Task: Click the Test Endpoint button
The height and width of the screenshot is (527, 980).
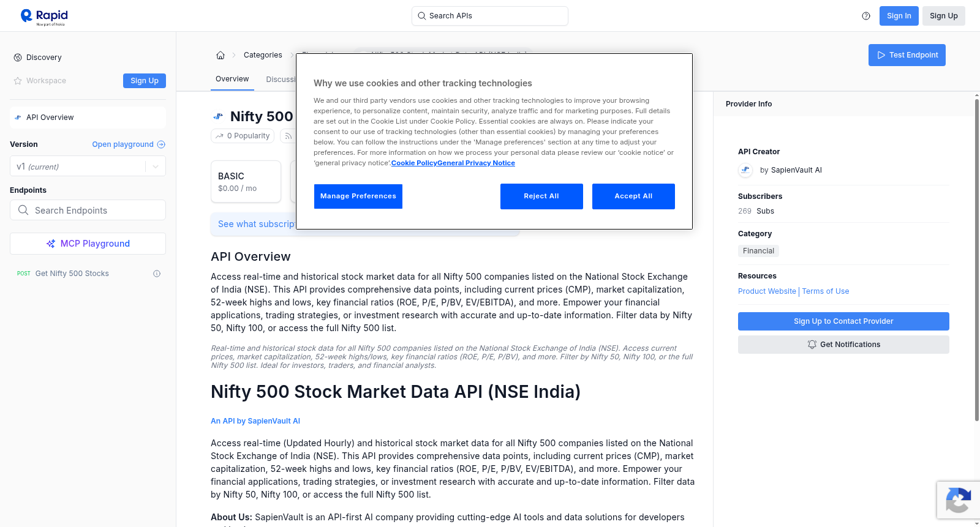Action: click(x=907, y=55)
